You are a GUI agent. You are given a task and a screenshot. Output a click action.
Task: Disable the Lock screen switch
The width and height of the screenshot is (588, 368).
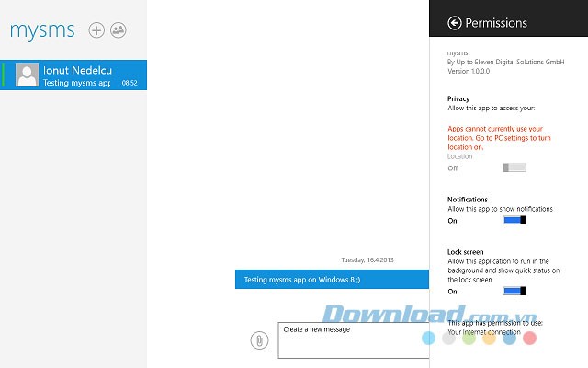click(514, 291)
